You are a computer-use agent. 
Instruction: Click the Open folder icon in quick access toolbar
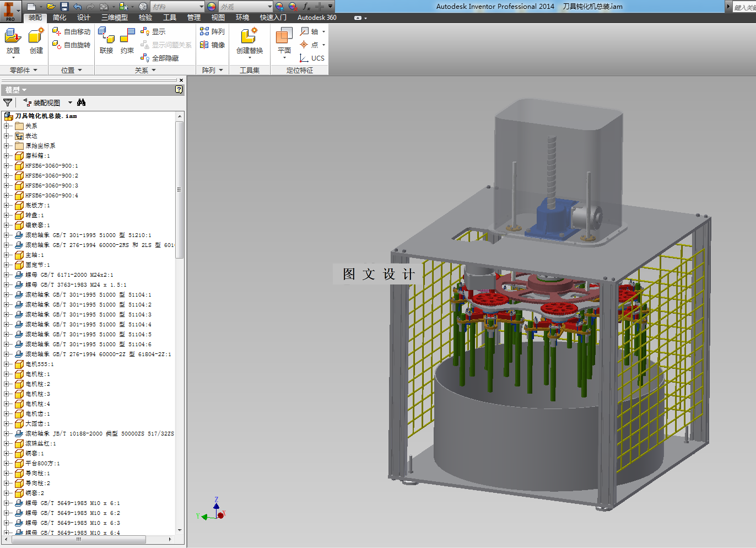[51, 7]
